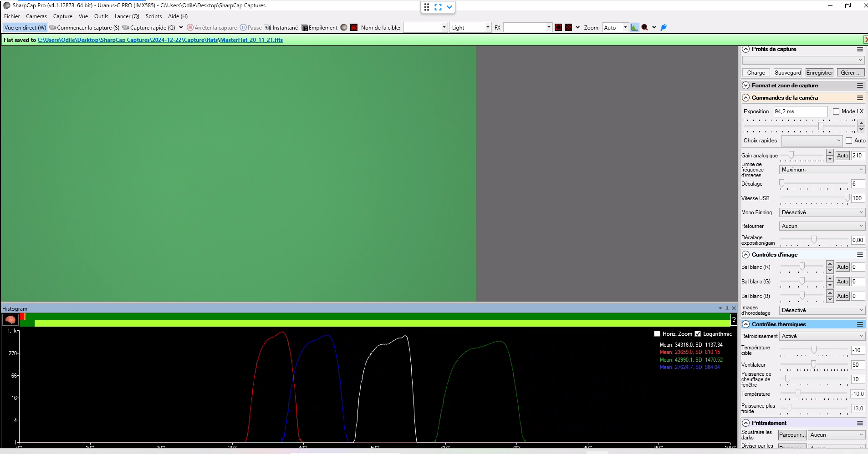Click the Sauvegard profile button
Viewport: 868px width, 454px height.
[x=787, y=73]
